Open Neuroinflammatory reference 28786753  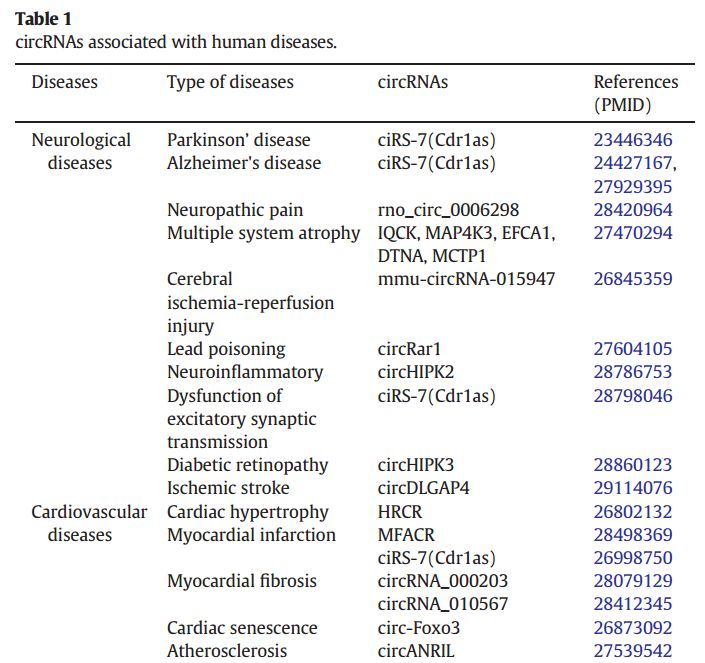633,372
